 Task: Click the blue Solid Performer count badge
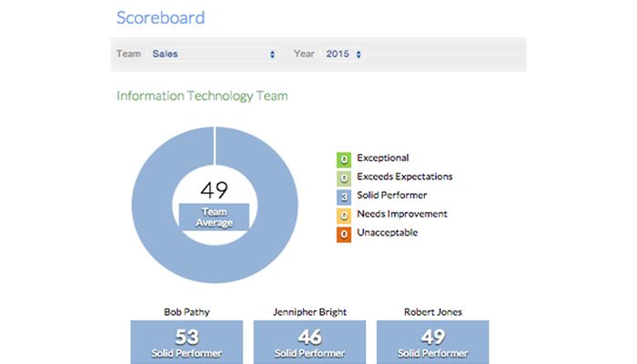344,197
